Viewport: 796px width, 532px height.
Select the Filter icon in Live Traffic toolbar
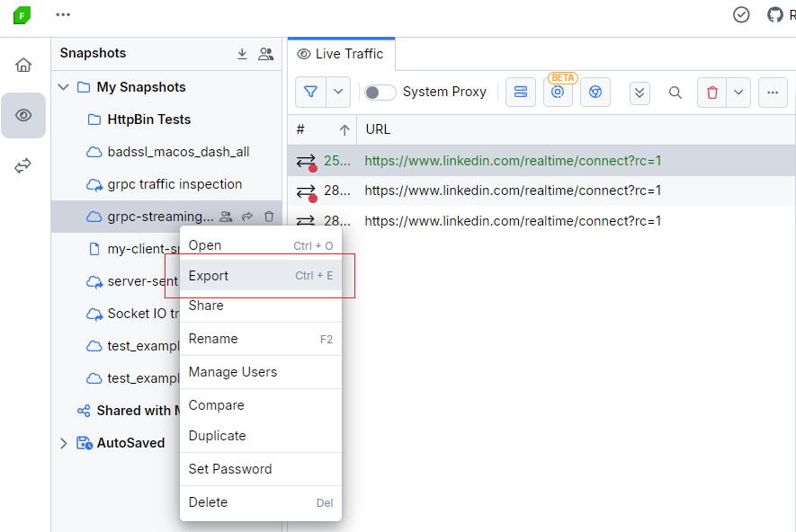click(x=312, y=93)
